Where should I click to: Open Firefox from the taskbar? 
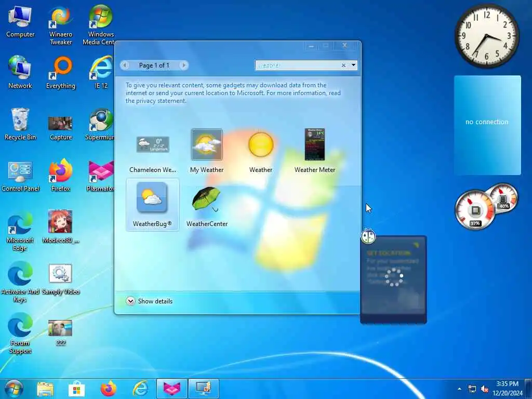(x=108, y=389)
